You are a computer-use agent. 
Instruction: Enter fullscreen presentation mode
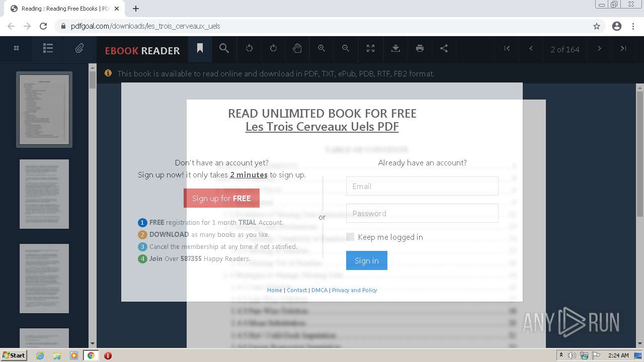tap(370, 48)
